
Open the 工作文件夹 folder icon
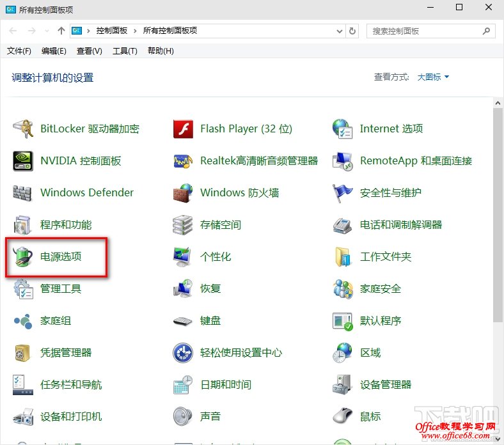coord(342,257)
